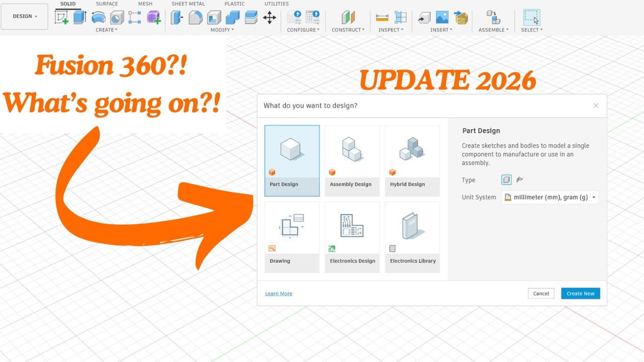Expand the ASSEMBLE menu
644x362 pixels.
pyautogui.click(x=494, y=30)
